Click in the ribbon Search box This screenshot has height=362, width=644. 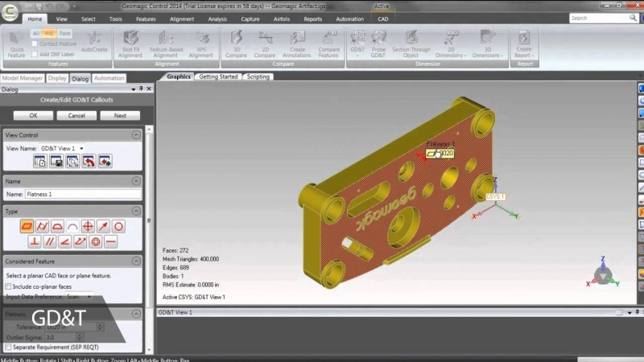[x=599, y=18]
